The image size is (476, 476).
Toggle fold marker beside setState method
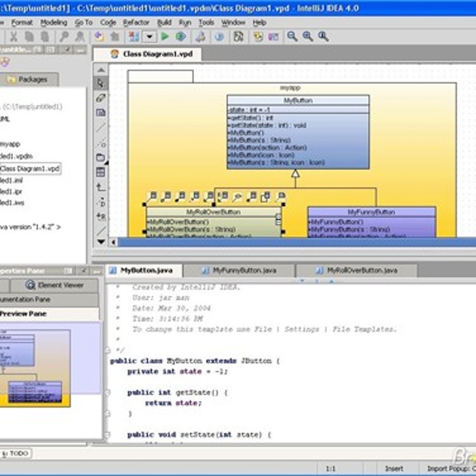[x=107, y=435]
